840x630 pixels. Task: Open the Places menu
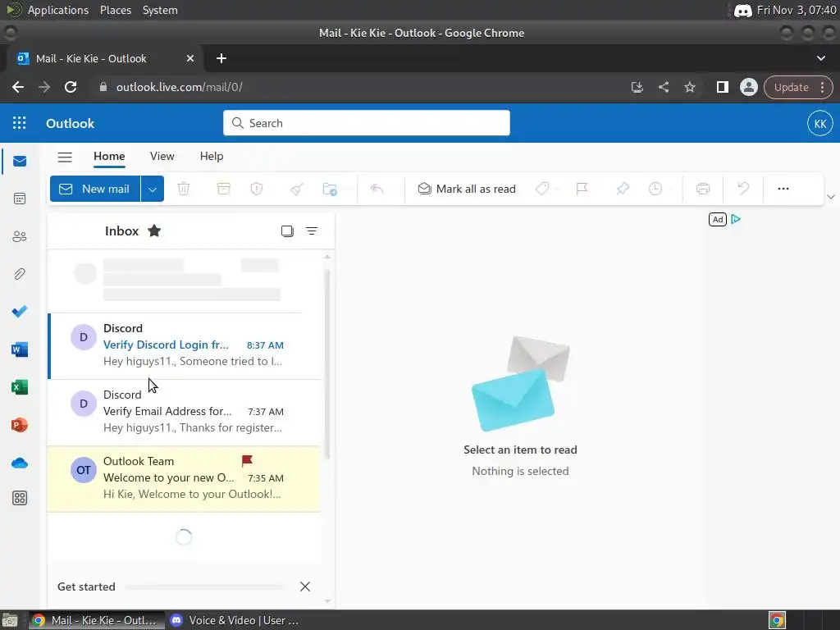point(116,10)
